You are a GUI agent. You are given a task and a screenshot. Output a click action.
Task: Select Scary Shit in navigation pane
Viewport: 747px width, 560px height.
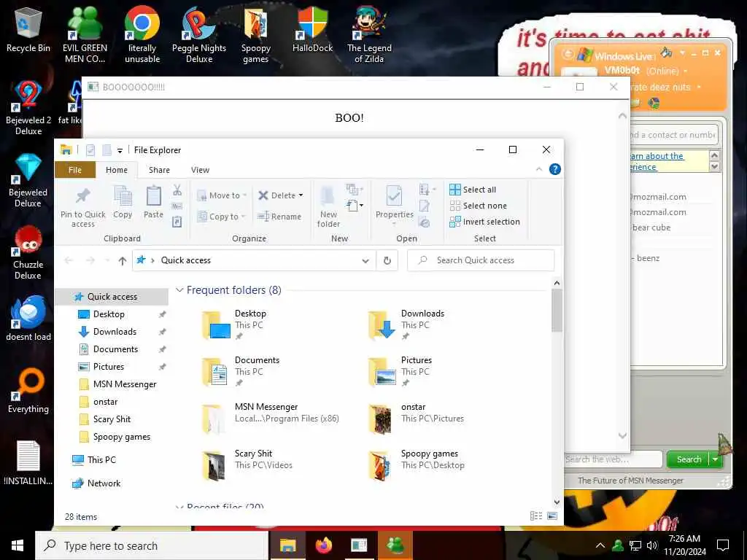pos(112,419)
